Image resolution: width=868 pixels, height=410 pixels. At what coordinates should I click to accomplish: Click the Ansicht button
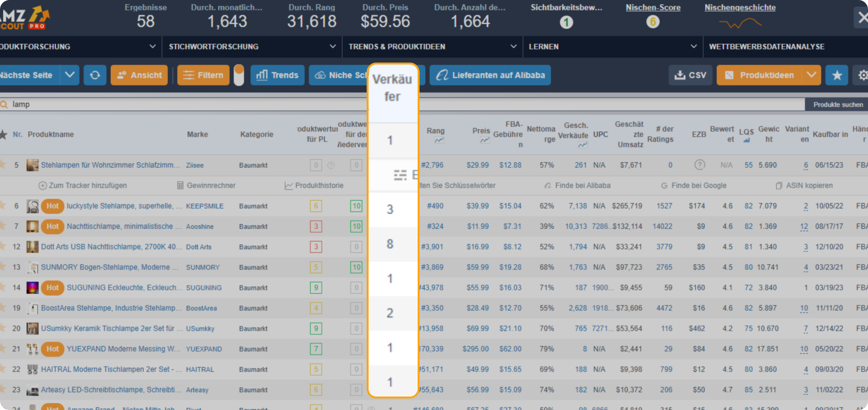point(140,75)
